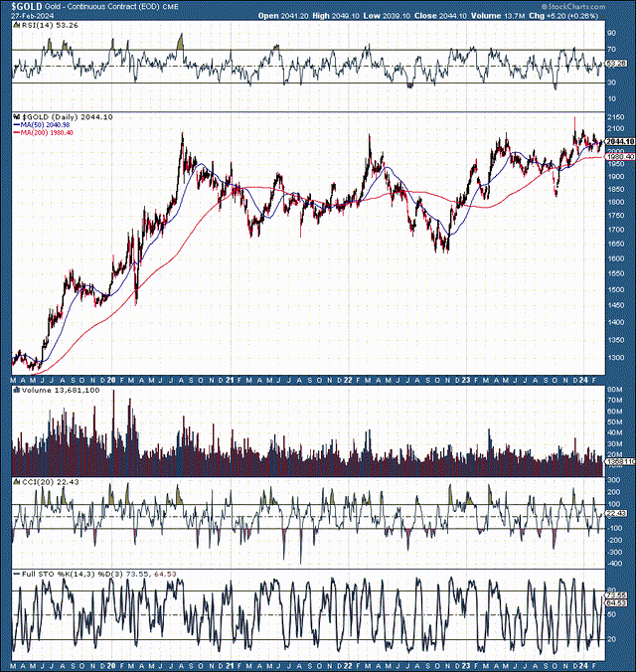Click the 90 level on RSI axis

(611, 34)
